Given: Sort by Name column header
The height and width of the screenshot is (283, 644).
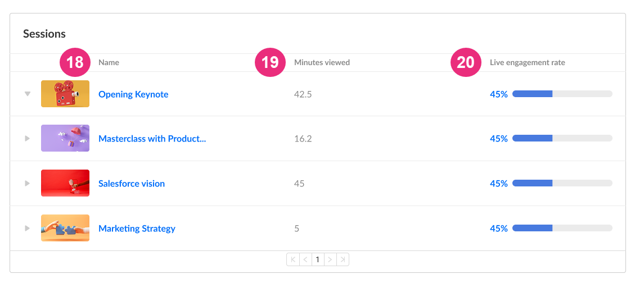Looking at the screenshot, I should [x=109, y=63].
